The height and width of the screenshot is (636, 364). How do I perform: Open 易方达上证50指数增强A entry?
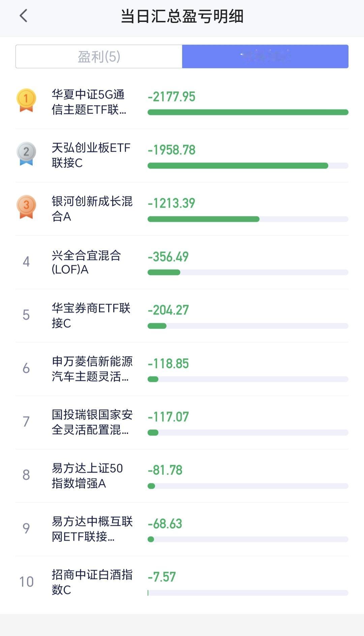pos(182,476)
